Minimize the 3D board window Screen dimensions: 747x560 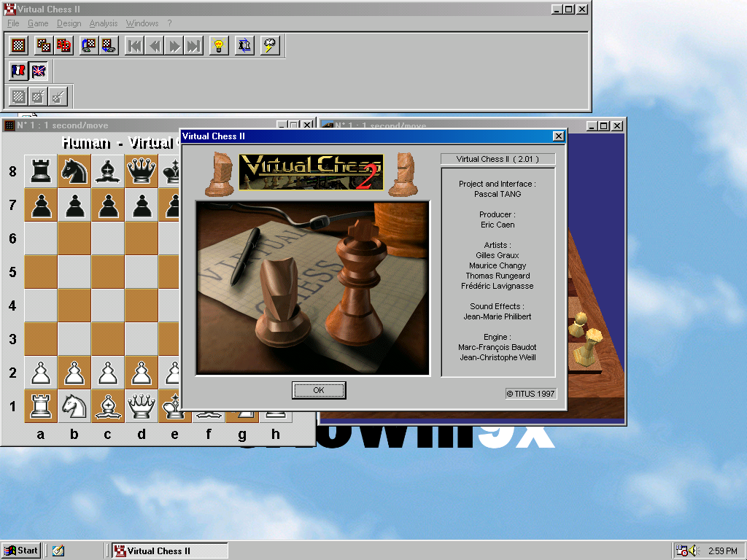tap(592, 125)
